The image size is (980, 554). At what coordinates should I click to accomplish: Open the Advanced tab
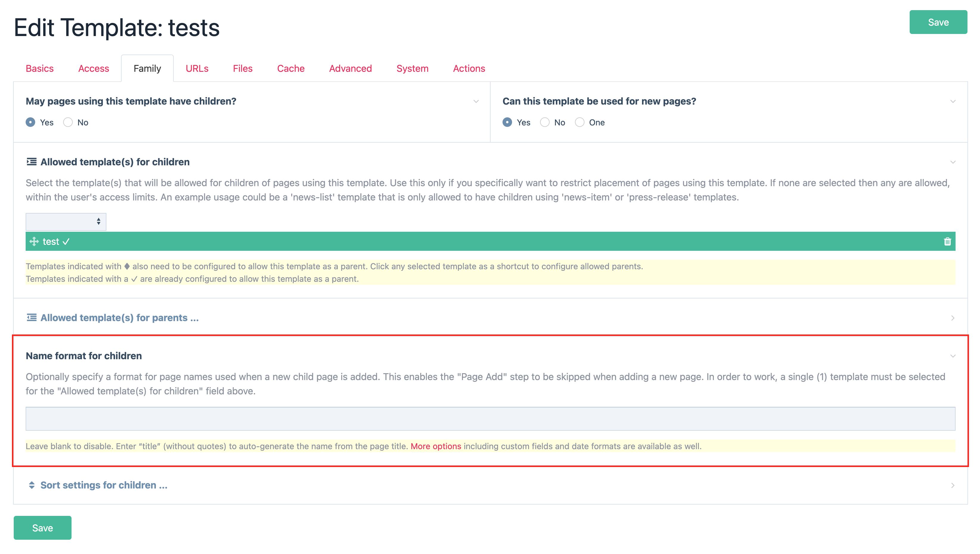[x=350, y=69]
